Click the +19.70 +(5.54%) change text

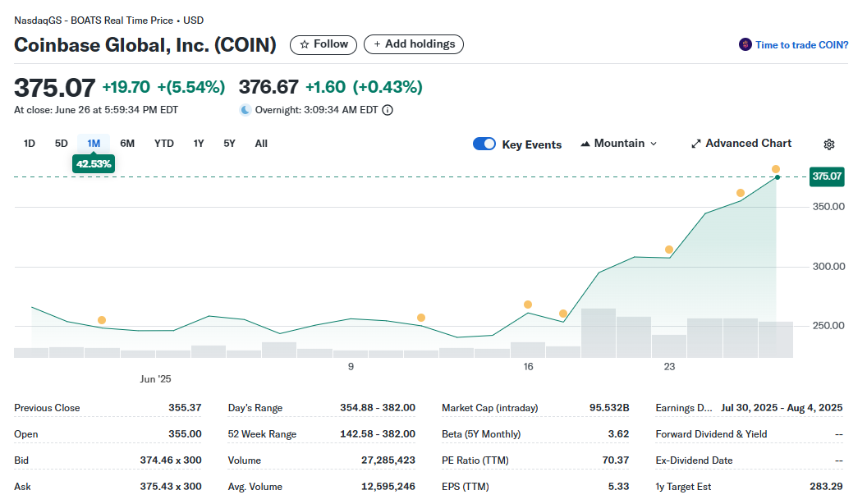pyautogui.click(x=163, y=87)
